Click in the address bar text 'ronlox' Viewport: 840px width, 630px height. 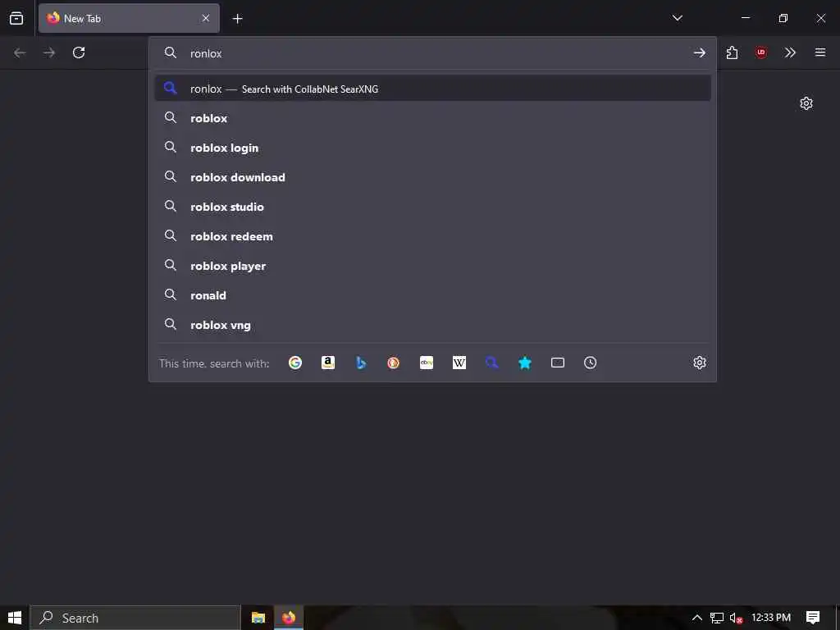click(206, 53)
